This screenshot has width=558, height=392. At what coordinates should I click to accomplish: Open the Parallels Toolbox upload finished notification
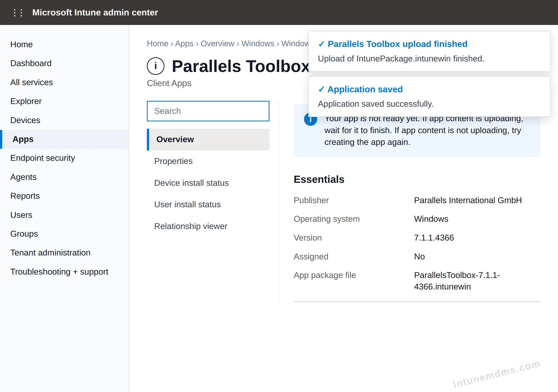click(x=429, y=51)
